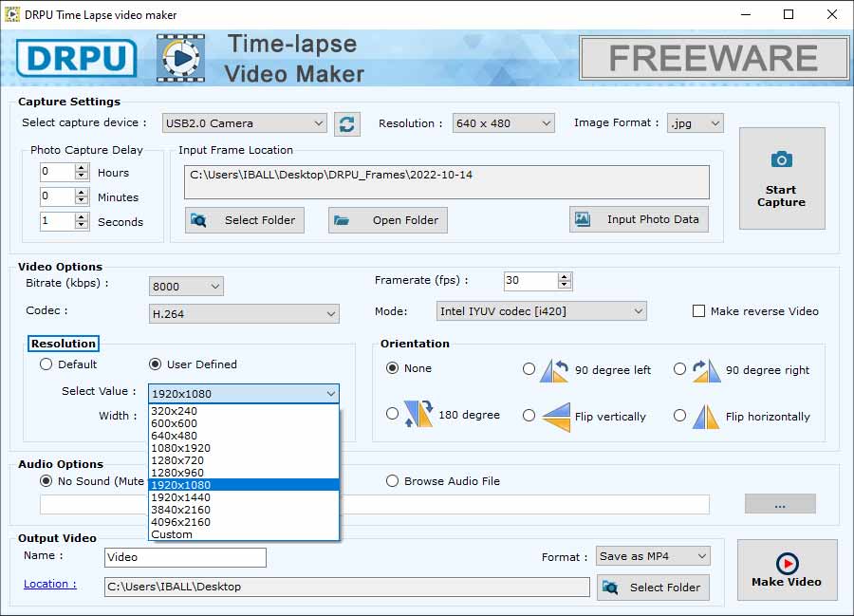This screenshot has height=616, width=854.
Task: Choose 4096x2160 from the resolution list
Action: (244, 522)
